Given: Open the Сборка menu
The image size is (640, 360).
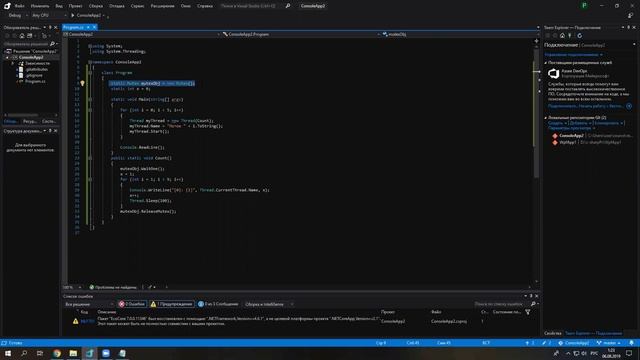Looking at the screenshot, I should pyautogui.click(x=96, y=6).
